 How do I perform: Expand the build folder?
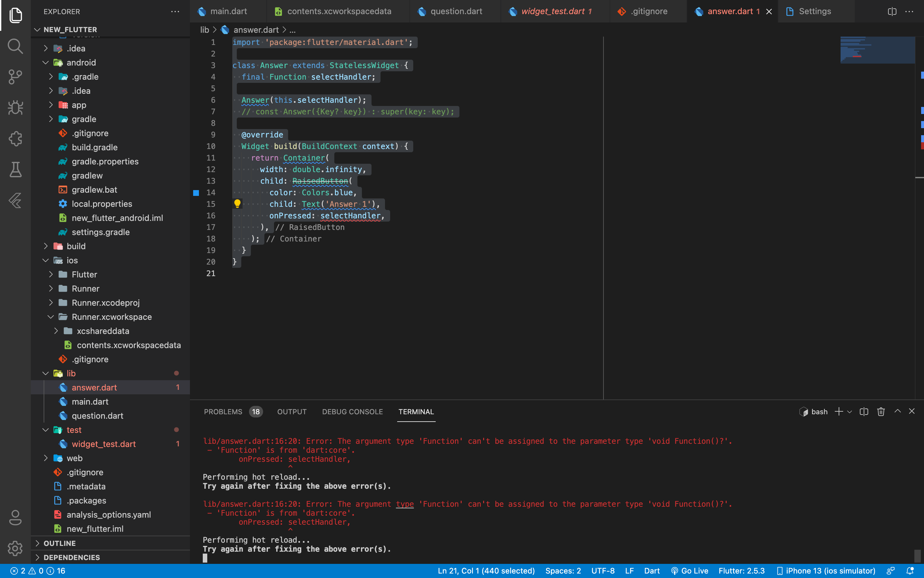pos(110,246)
